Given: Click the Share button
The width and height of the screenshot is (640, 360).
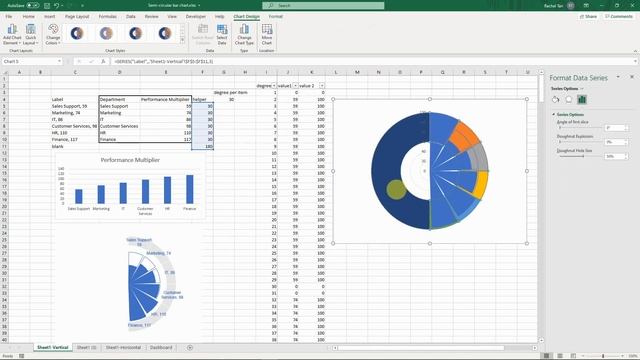Looking at the screenshot, I should click(588, 16).
